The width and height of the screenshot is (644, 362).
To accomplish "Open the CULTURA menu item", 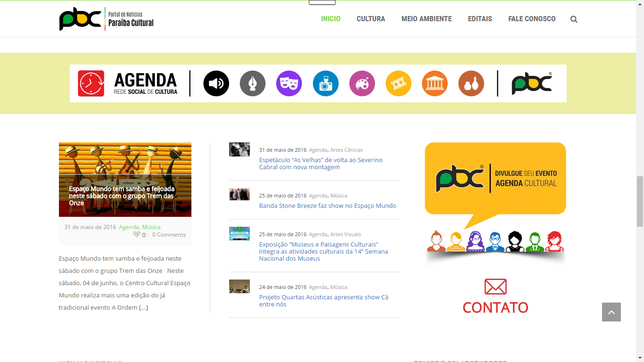I will pos(371,19).
